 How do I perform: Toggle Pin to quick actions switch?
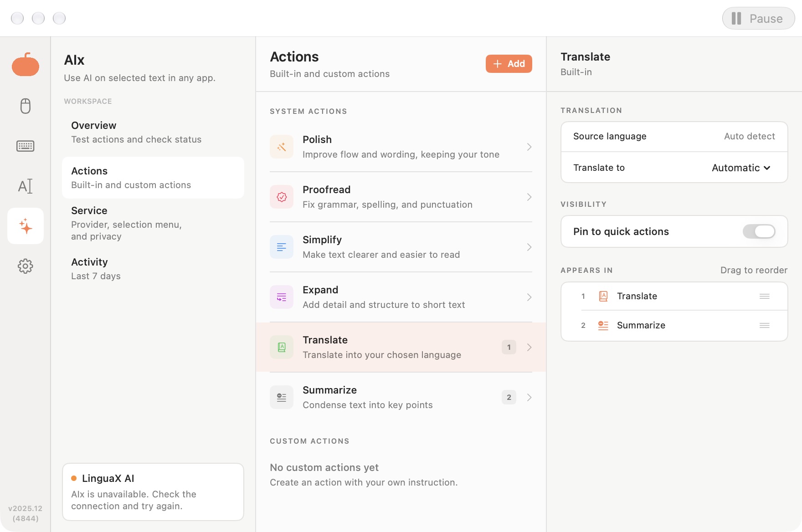(759, 231)
